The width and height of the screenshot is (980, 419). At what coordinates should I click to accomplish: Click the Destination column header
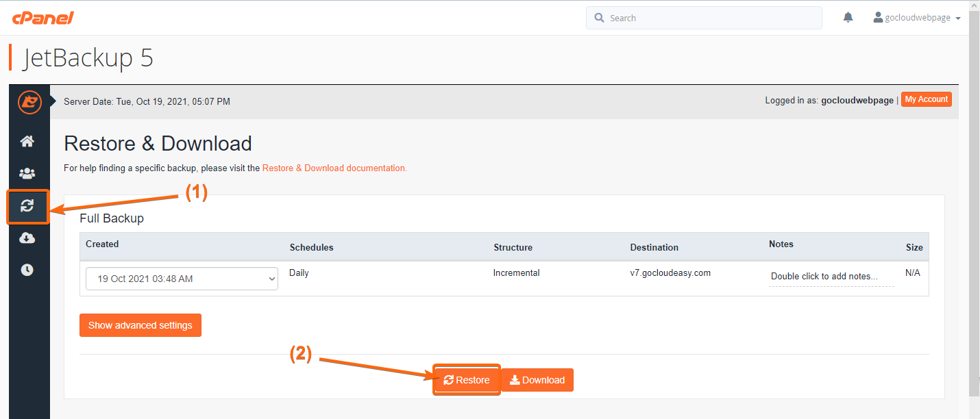pos(654,247)
